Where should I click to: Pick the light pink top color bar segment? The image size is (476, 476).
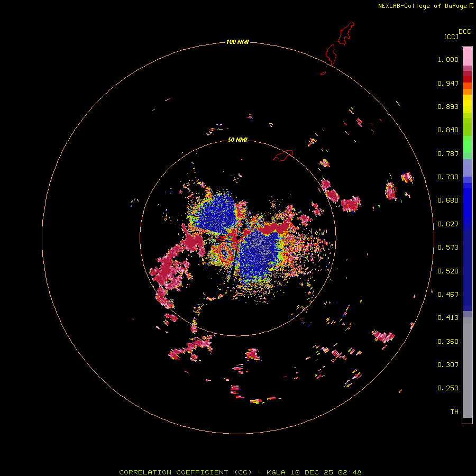pos(467,57)
